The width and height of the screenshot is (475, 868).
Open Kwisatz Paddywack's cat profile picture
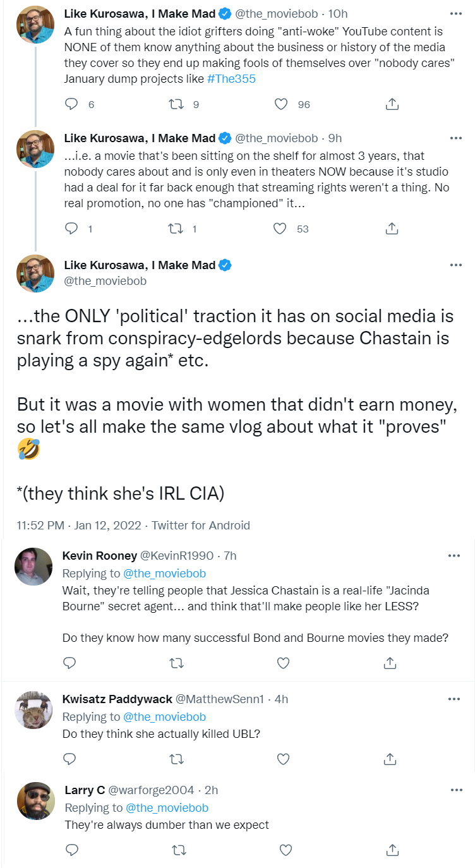click(x=33, y=709)
